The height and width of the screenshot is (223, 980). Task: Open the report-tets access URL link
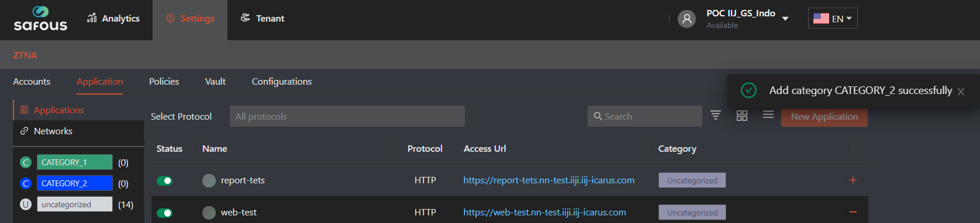pos(549,180)
